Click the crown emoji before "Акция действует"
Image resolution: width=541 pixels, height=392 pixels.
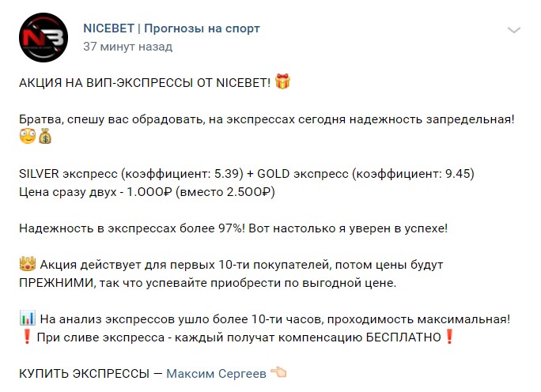26,264
